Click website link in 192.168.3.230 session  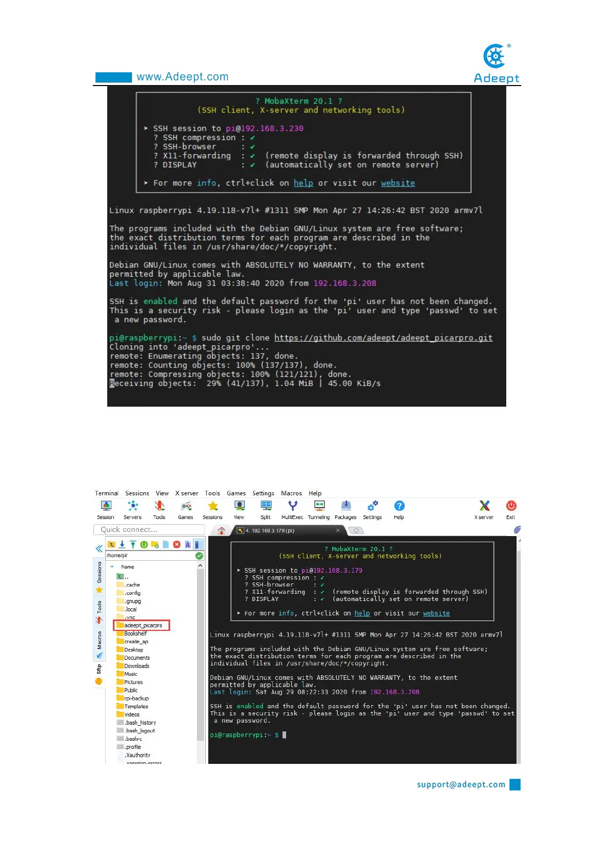click(398, 183)
